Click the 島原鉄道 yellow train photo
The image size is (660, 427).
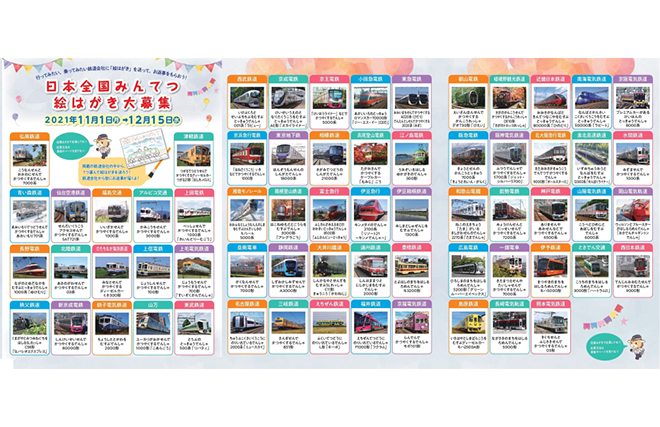coord(468,323)
